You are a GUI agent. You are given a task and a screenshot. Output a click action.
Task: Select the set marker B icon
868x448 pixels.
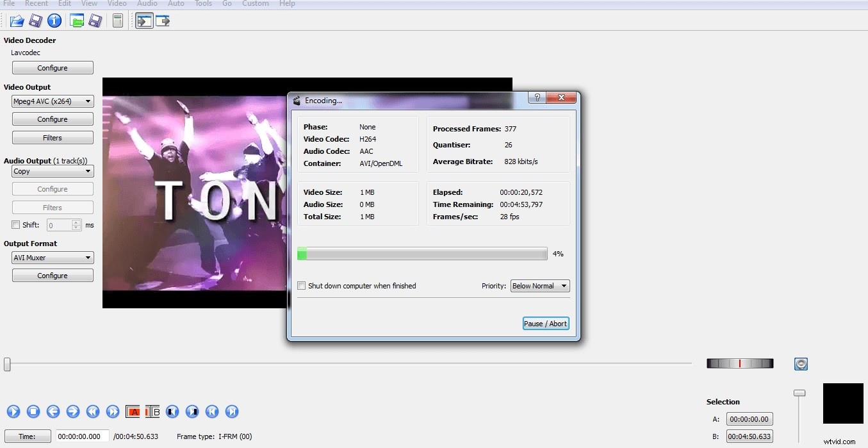(x=151, y=411)
